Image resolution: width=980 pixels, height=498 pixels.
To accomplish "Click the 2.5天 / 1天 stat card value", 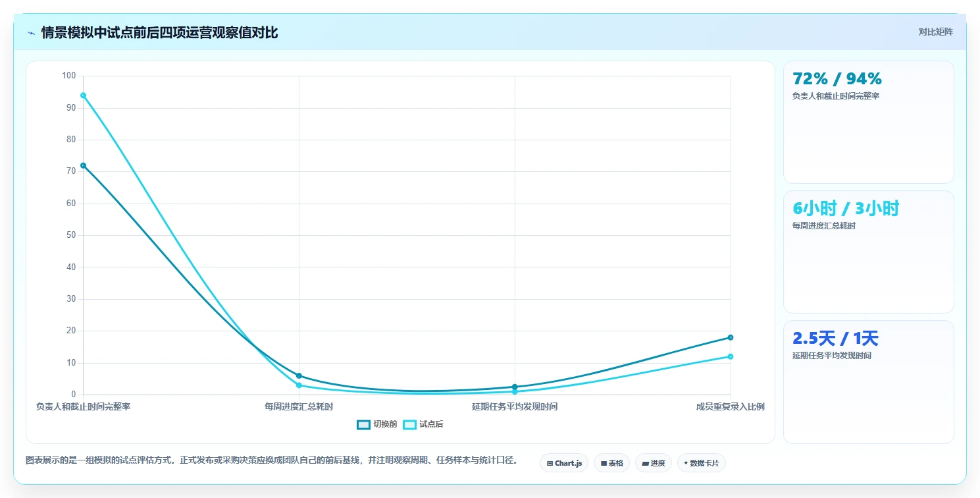I will (835, 339).
